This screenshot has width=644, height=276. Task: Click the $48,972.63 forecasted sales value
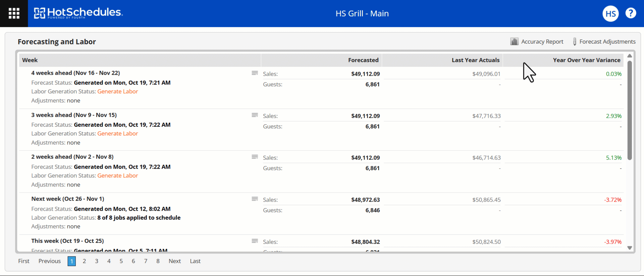[x=366, y=200]
